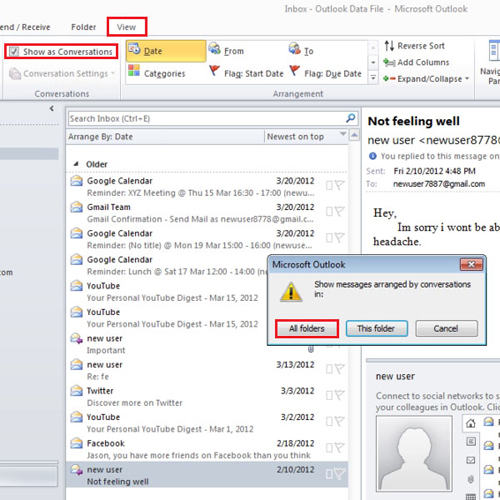Viewport: 500px width, 500px height.
Task: Close the Microsoft Outlook dialog
Action: [x=471, y=265]
